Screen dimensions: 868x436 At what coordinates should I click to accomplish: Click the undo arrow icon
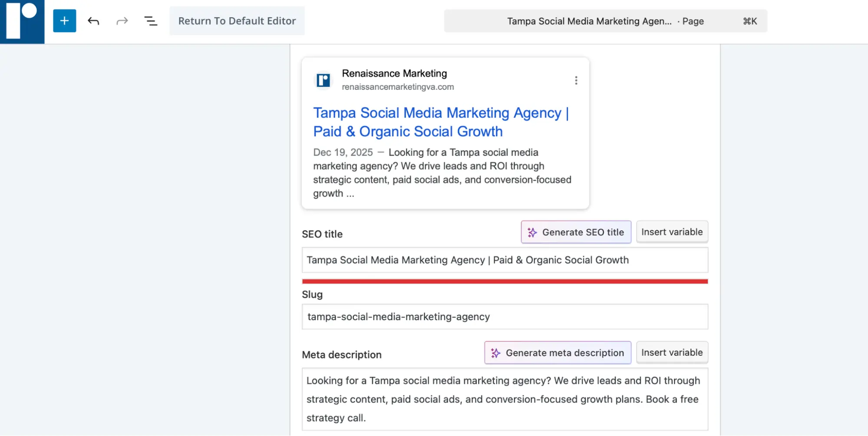pos(93,20)
